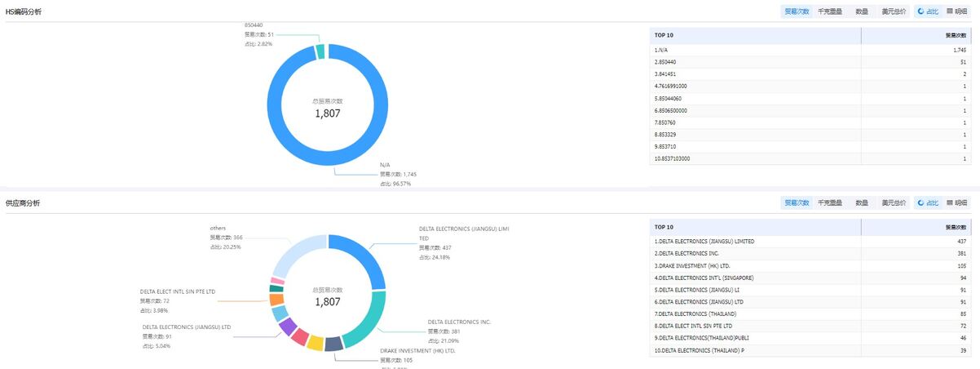Image resolution: width=980 pixels, height=369 pixels.
Task: Switch HS编码分析 to 千克重量 metric
Action: [830, 11]
